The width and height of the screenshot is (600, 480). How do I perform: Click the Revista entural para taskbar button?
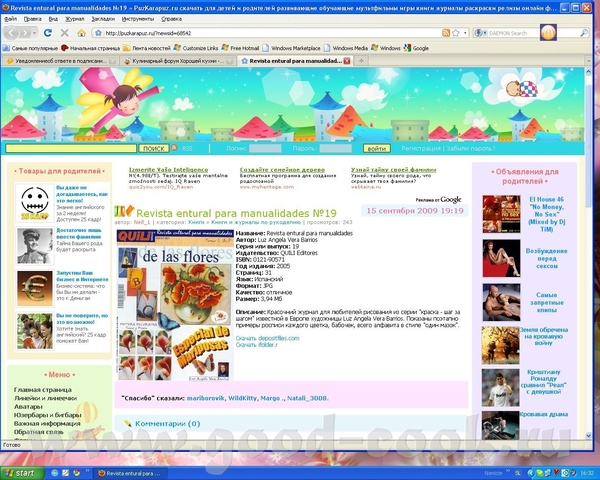(130, 473)
